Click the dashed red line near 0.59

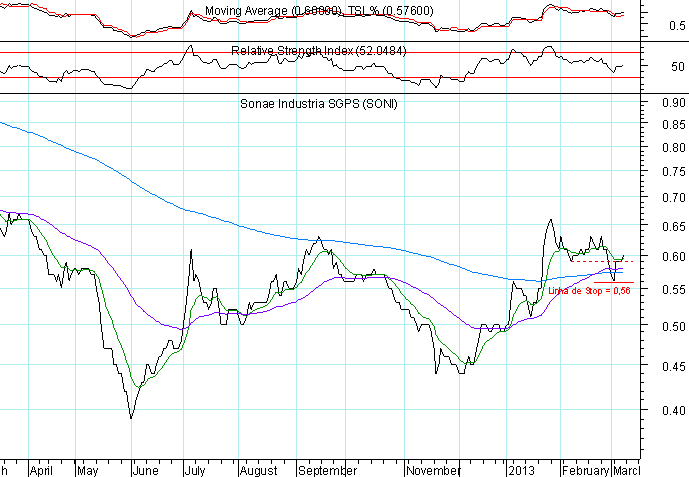click(x=602, y=261)
